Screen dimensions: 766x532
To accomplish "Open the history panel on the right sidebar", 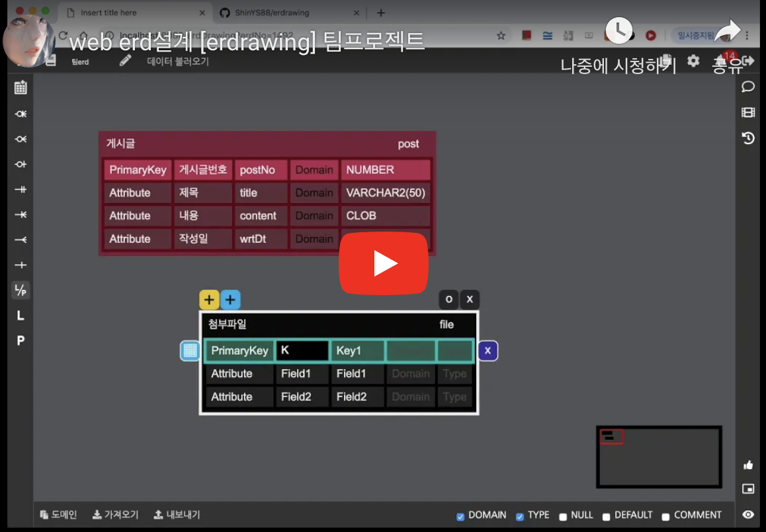I will coord(748,138).
